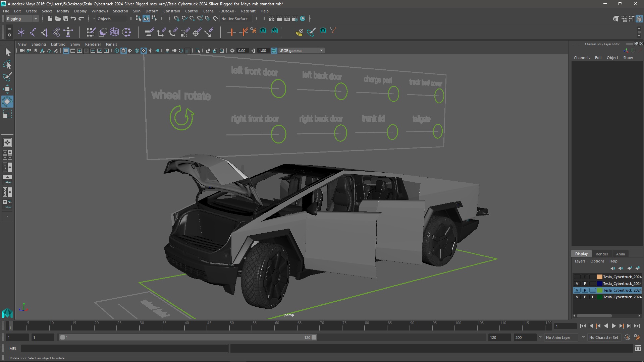Open the No Character Set dropdown
The height and width of the screenshot is (362, 644).
tap(604, 338)
